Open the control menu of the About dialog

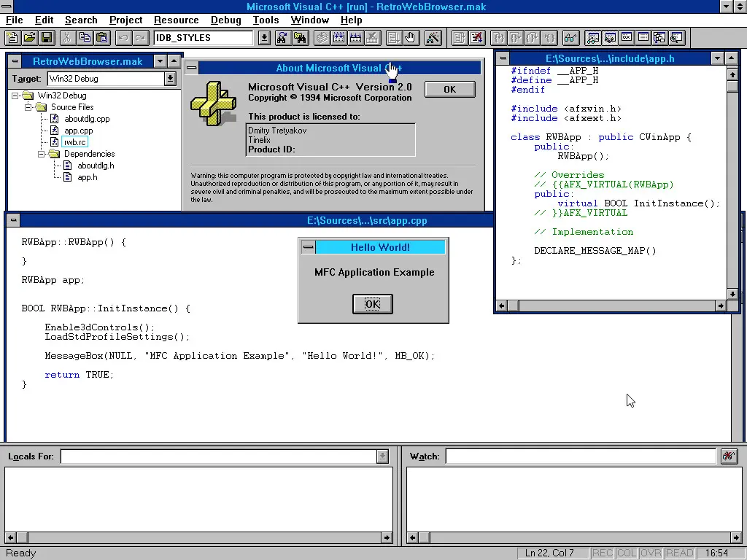click(x=192, y=68)
